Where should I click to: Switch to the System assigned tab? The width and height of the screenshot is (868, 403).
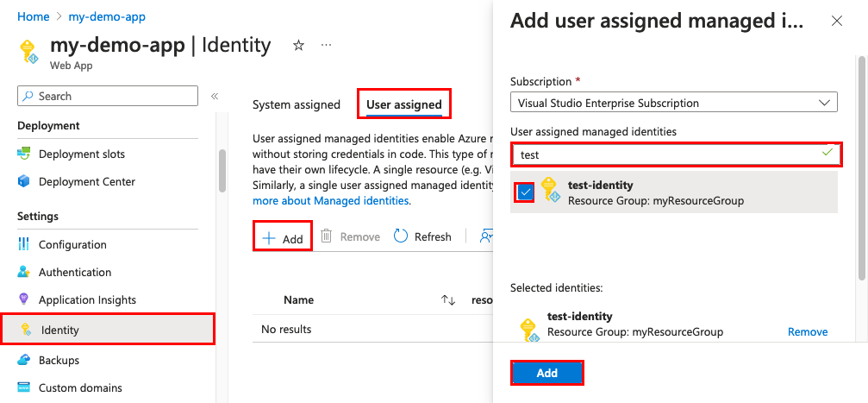click(x=296, y=105)
